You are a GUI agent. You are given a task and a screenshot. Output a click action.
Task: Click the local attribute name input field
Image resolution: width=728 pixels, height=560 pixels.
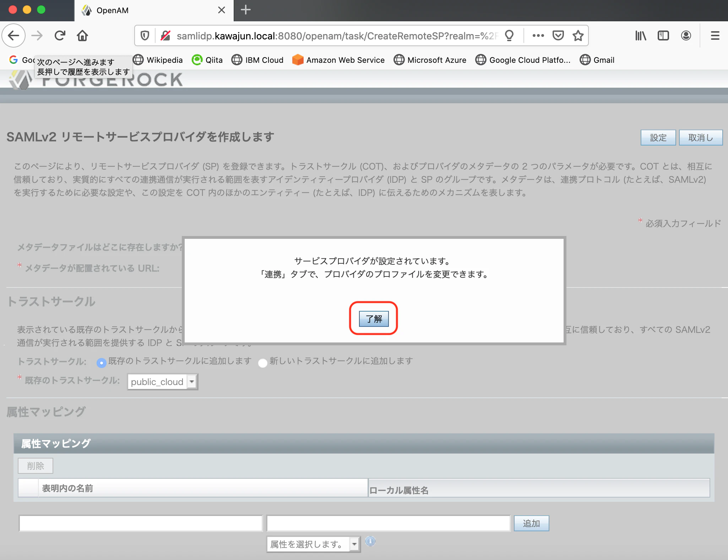click(388, 523)
